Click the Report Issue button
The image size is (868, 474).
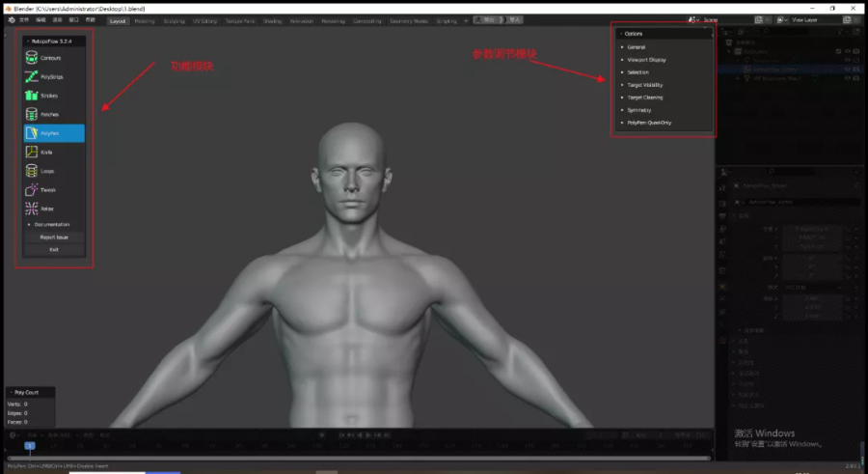54,237
